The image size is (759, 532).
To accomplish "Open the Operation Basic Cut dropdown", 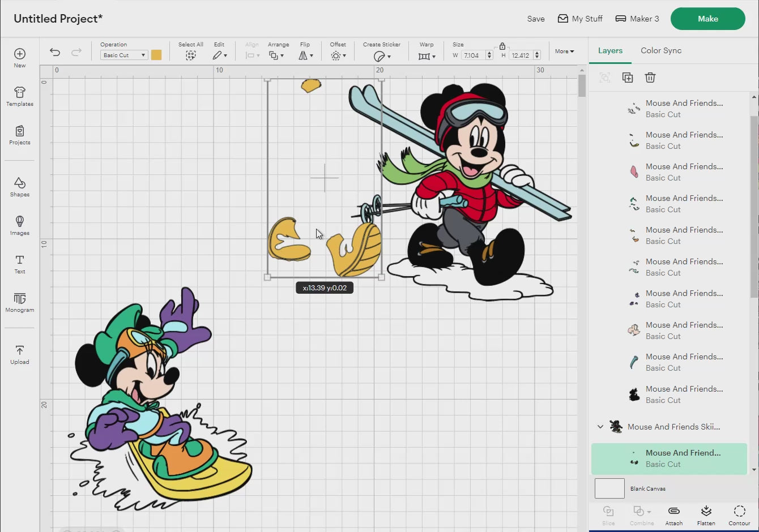I will point(124,55).
